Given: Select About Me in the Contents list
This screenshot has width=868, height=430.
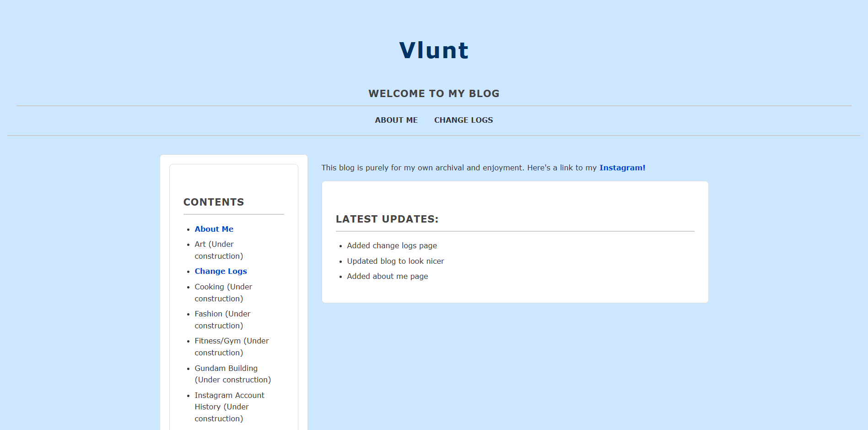Looking at the screenshot, I should (x=214, y=229).
